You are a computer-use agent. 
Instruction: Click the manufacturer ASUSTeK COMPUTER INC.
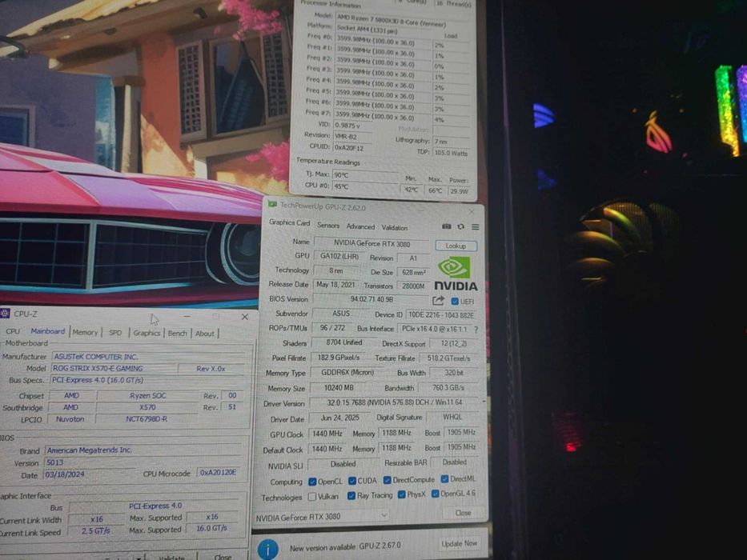click(150, 356)
